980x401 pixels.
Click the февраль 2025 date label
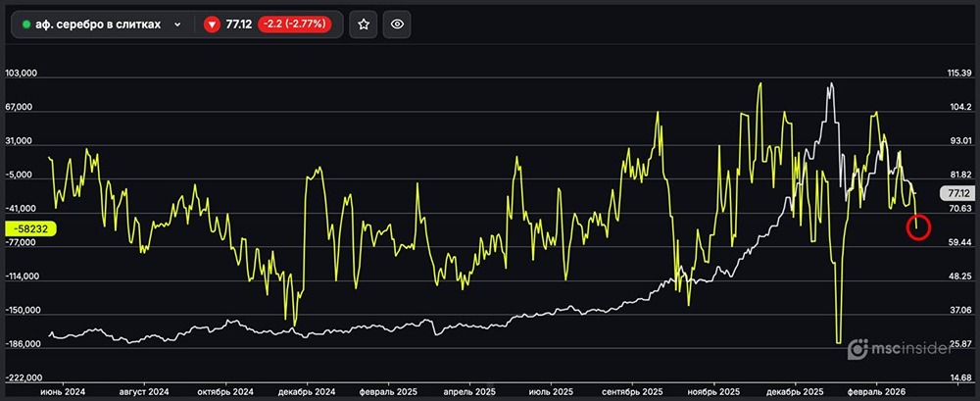(389, 392)
